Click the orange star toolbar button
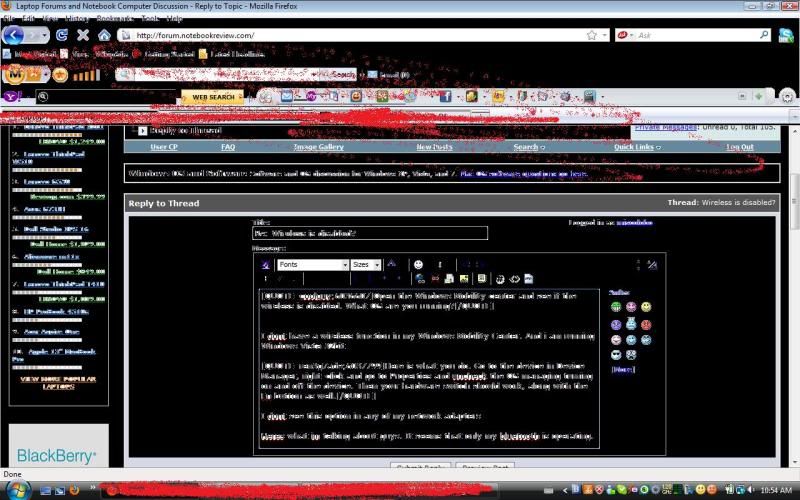 click(60, 76)
